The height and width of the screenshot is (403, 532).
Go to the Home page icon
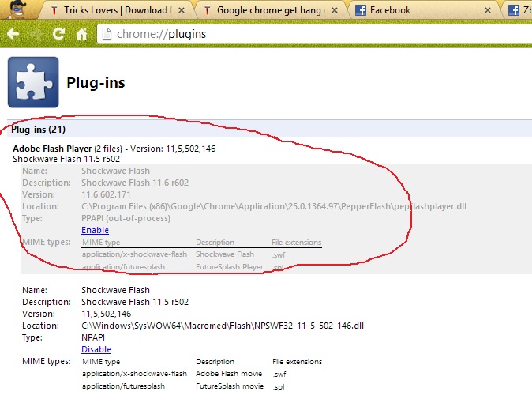[x=81, y=34]
